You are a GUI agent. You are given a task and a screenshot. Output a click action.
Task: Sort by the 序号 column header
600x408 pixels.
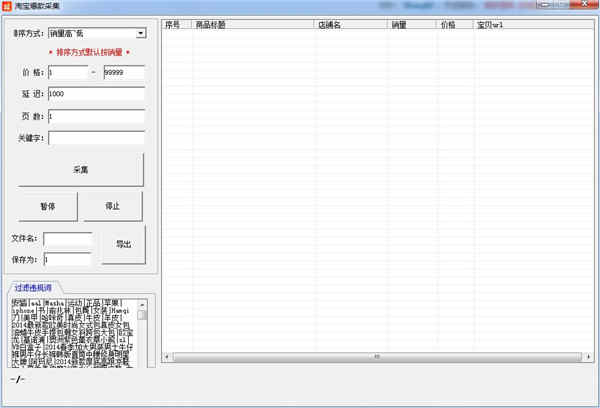[176, 25]
